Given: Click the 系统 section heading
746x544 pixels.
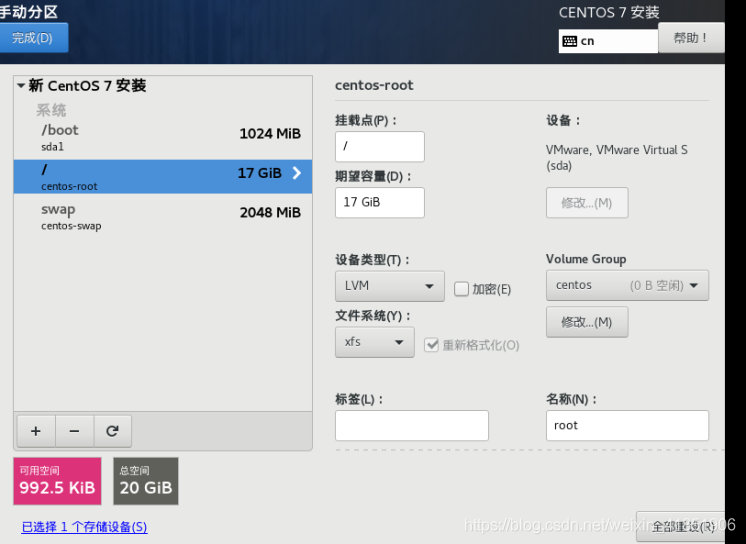Looking at the screenshot, I should [x=51, y=110].
